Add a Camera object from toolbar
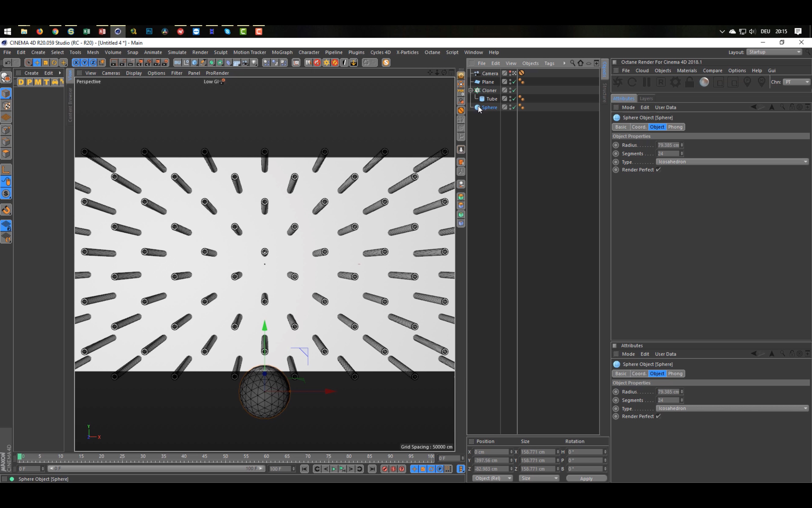Screen dimensions: 812x508 point(246,62)
